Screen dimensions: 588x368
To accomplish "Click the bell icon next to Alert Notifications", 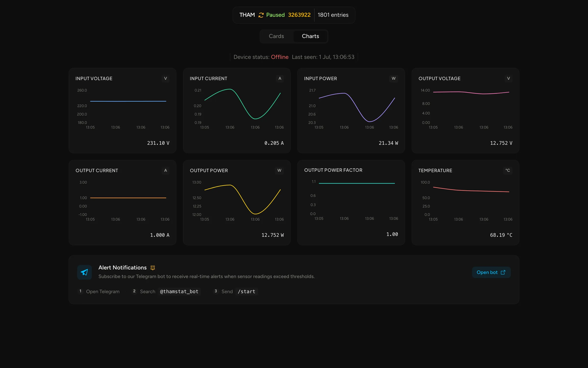I will point(153,268).
